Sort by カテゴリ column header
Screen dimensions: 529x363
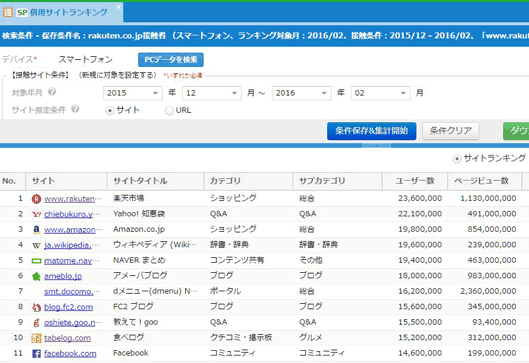(248, 182)
